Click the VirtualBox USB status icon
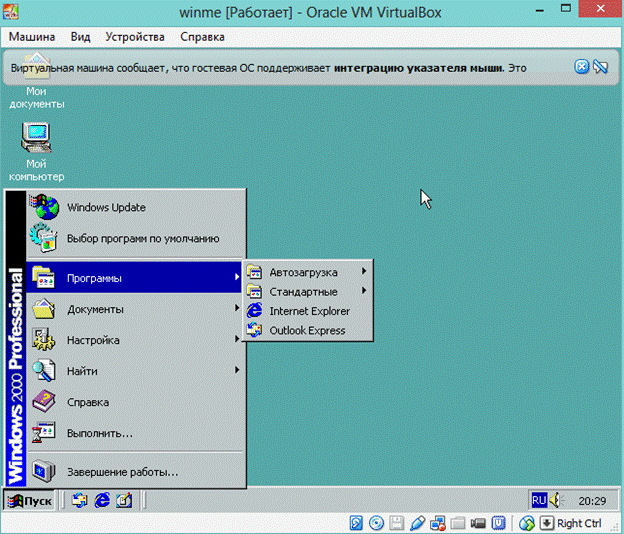The image size is (624, 534). [417, 523]
